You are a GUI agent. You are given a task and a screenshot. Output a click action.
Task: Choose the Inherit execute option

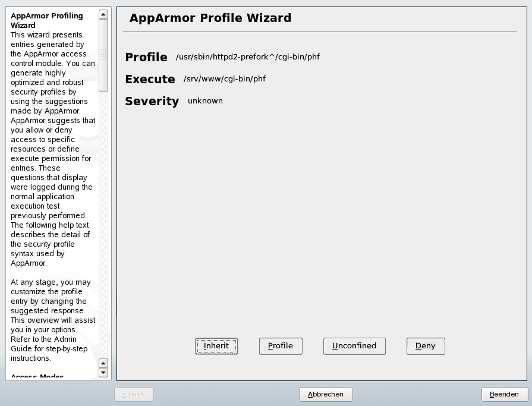[x=216, y=346]
